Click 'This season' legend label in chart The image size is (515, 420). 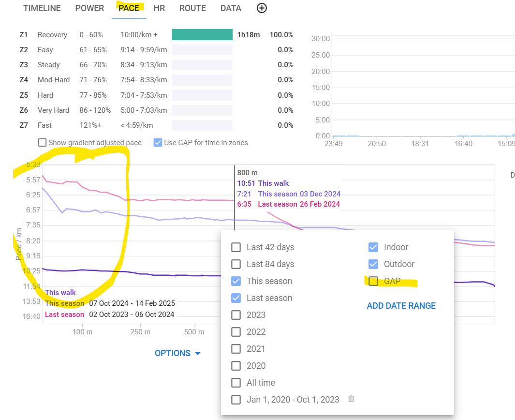[x=65, y=303]
